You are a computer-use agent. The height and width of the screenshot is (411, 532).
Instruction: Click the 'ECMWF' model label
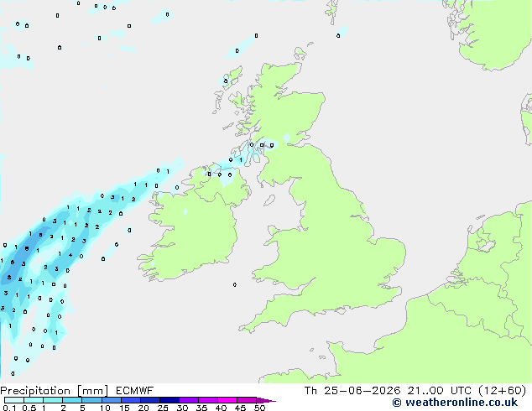click(x=135, y=391)
